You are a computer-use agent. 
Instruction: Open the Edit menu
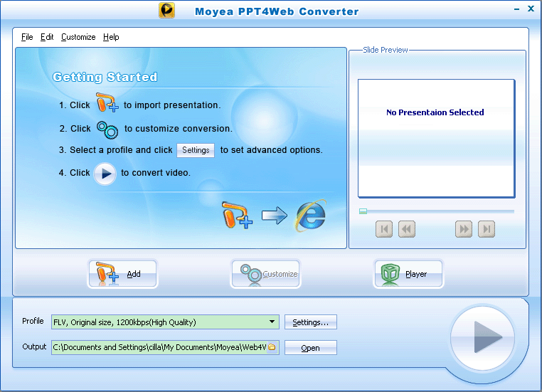pyautogui.click(x=47, y=37)
